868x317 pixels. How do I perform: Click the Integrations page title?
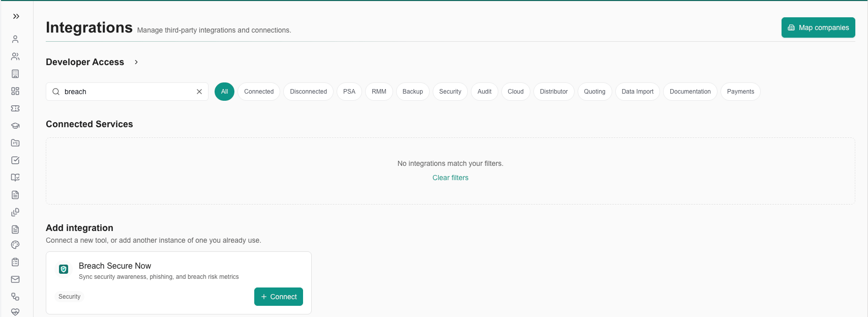click(x=89, y=27)
